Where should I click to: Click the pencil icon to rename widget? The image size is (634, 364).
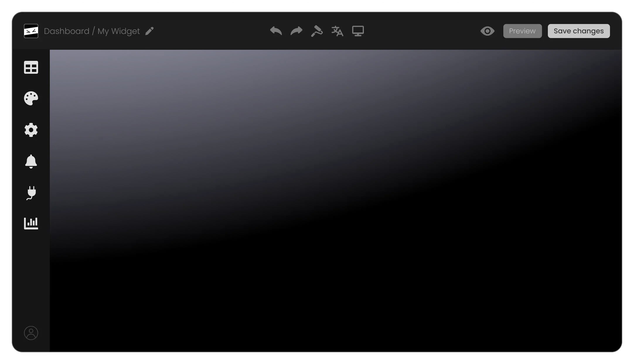tap(149, 31)
